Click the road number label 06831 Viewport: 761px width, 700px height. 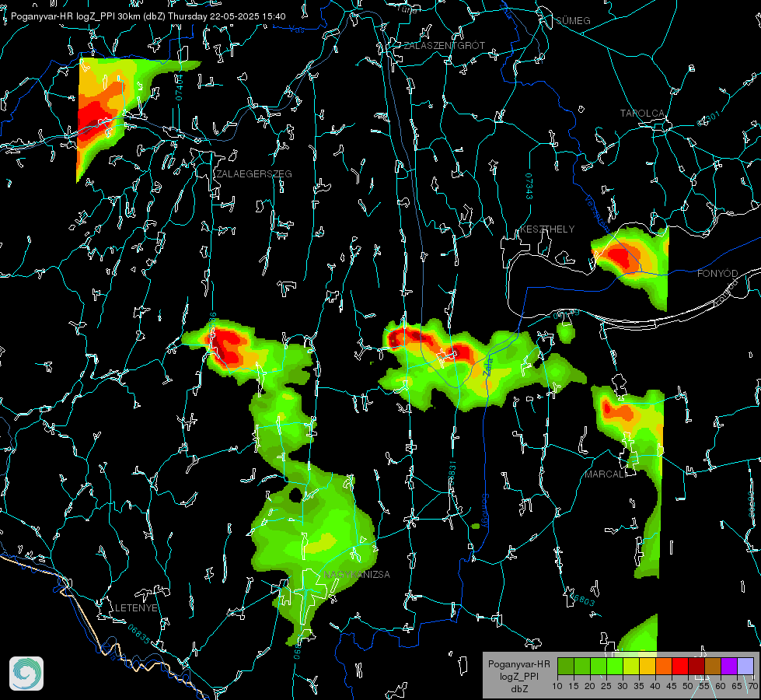452,474
